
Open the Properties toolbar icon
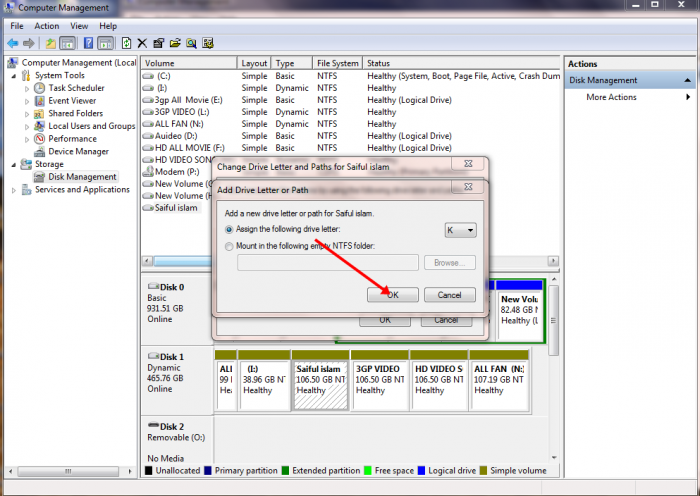click(158, 43)
